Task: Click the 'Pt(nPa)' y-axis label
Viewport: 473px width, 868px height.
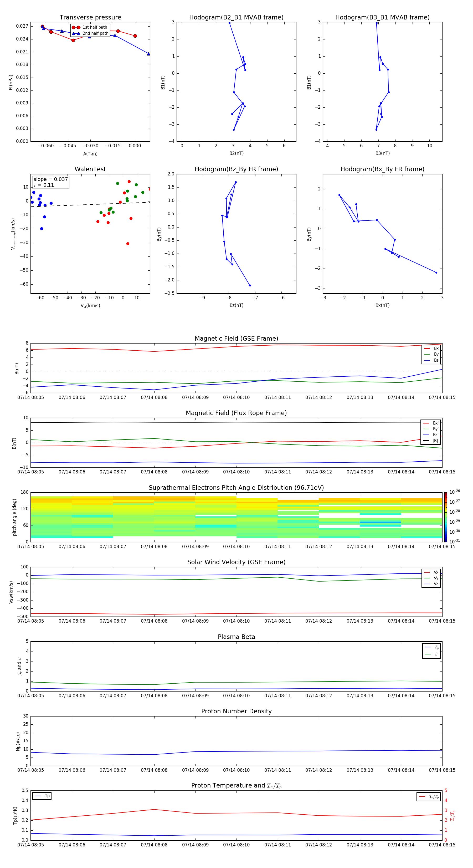Action: pyautogui.click(x=11, y=82)
